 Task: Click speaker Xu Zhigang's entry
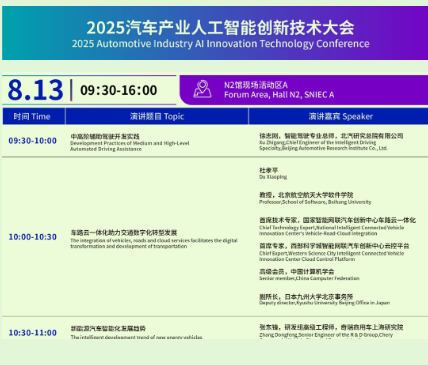[x=331, y=142]
